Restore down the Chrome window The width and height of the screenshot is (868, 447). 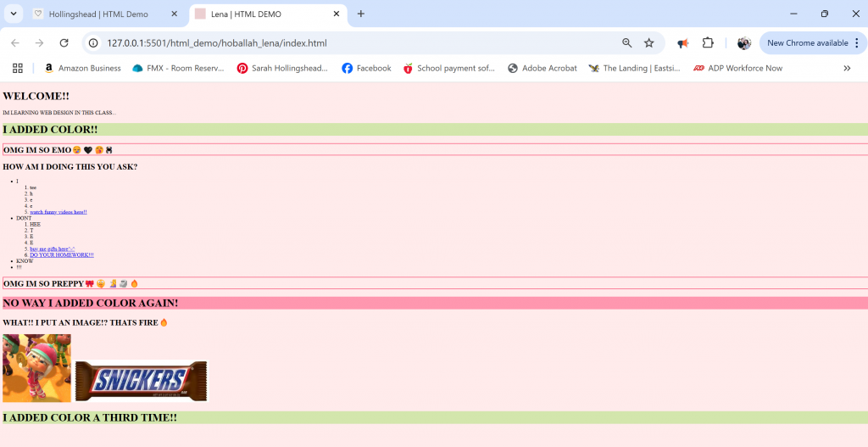pyautogui.click(x=824, y=14)
